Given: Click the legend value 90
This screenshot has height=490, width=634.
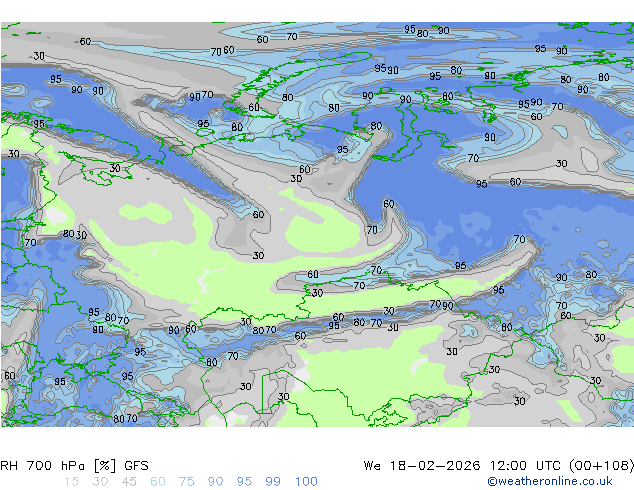Looking at the screenshot, I should pos(216,482).
